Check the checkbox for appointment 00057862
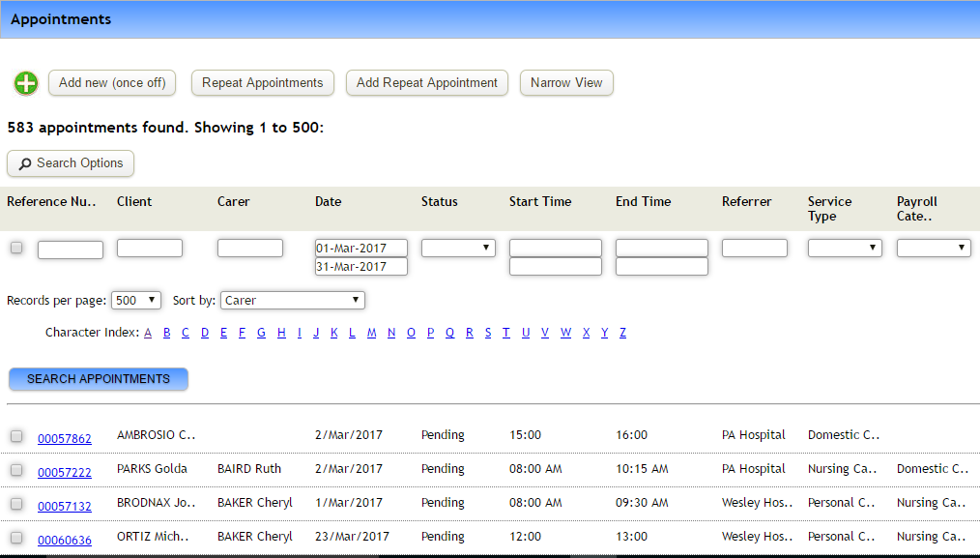This screenshot has width=980, height=558. tap(15, 435)
